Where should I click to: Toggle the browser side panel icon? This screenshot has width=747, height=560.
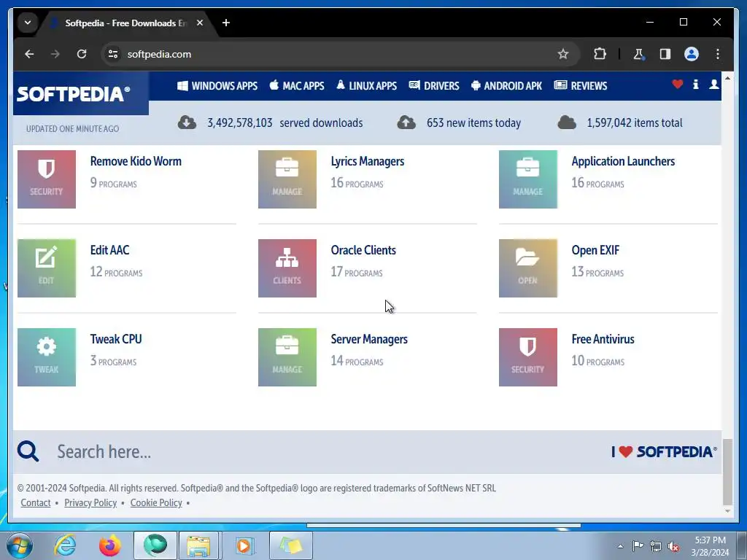[665, 54]
